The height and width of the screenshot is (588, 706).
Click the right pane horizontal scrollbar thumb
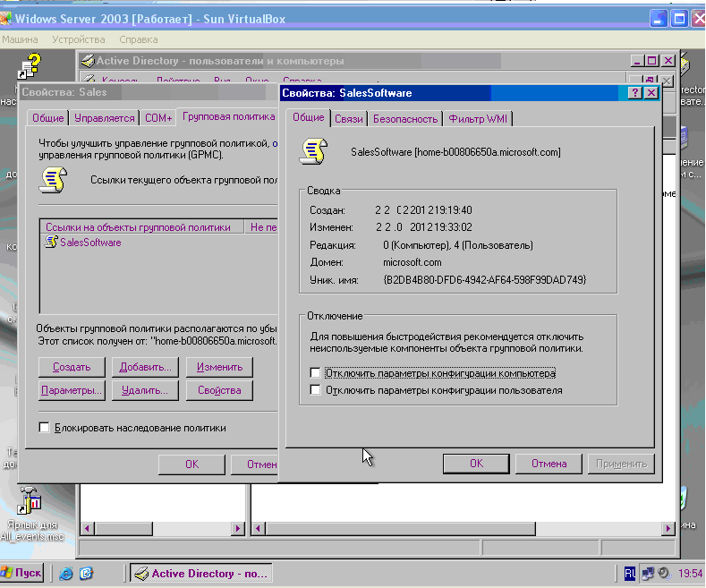(400, 528)
